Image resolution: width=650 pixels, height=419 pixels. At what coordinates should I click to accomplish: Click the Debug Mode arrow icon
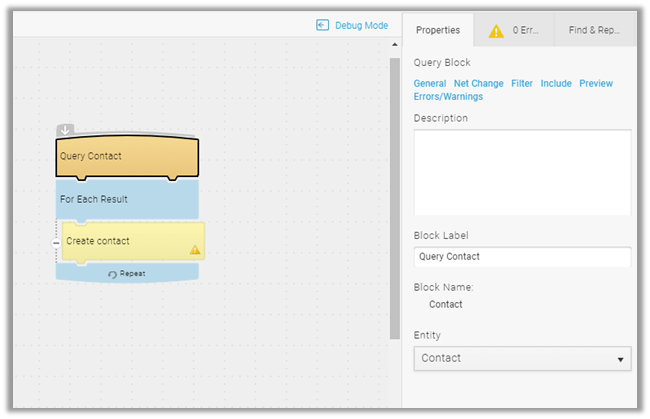click(322, 25)
